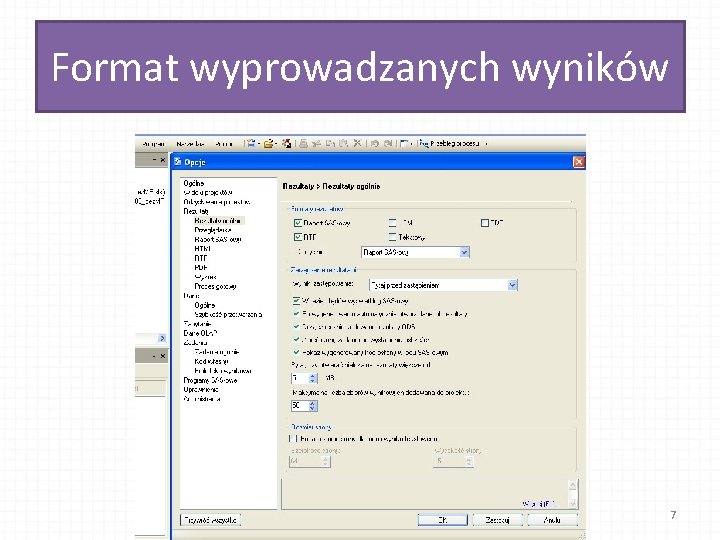Toggle the SAS-owym generated code checkbox
Screen dimensions: 720x540
297,353
